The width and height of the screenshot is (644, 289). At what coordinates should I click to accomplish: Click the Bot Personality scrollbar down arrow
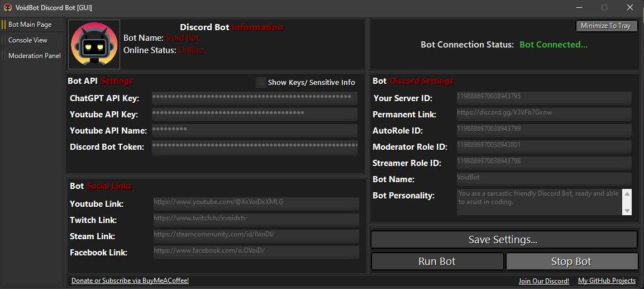point(627,211)
